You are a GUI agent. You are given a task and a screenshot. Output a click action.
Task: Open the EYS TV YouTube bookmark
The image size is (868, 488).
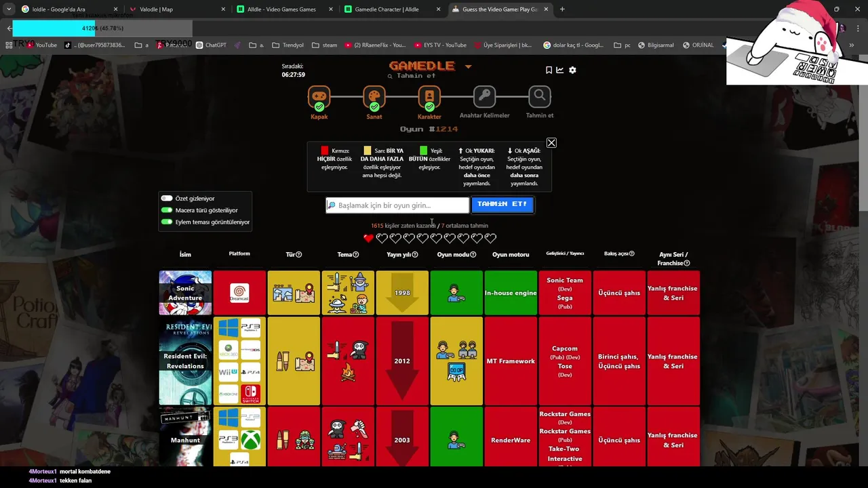coord(439,45)
